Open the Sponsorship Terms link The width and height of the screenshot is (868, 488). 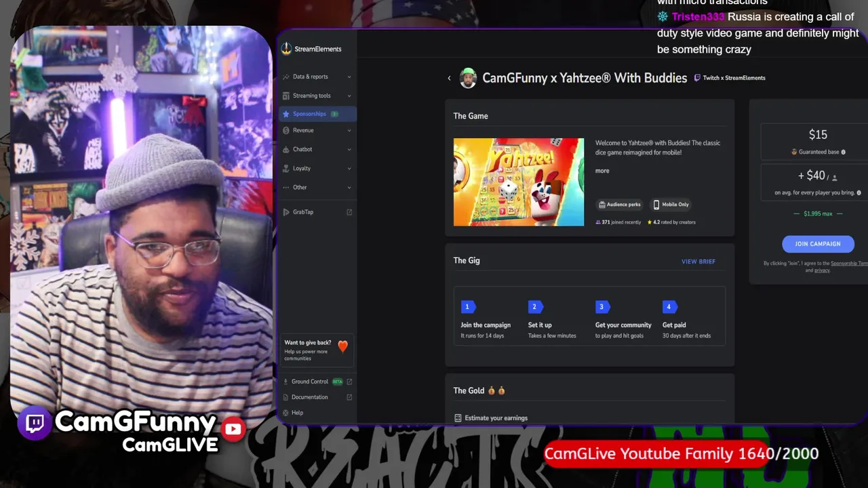[x=849, y=264]
